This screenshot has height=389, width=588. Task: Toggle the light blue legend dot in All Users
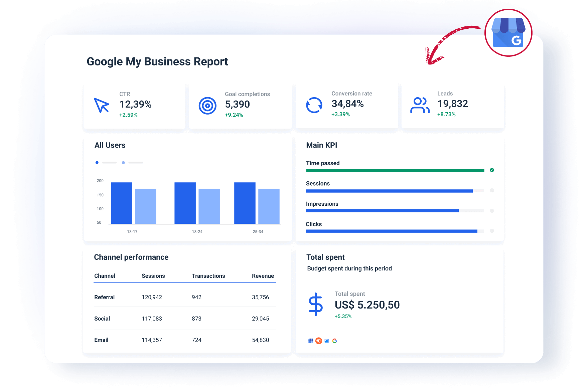click(123, 163)
